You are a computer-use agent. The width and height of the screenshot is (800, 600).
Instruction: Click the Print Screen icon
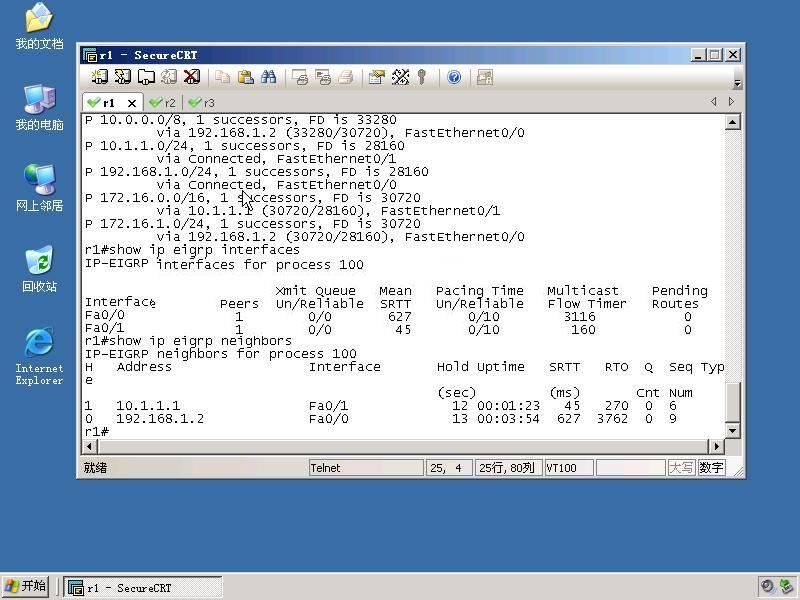coord(299,77)
